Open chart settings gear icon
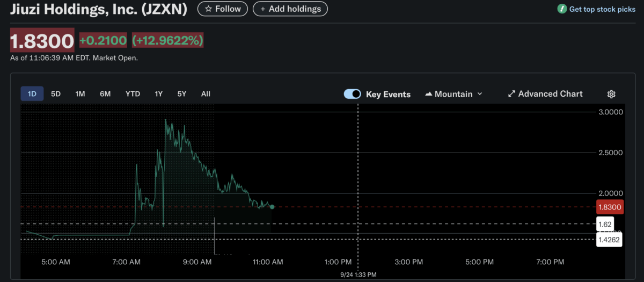Viewport: 644px width, 282px height. pos(611,94)
